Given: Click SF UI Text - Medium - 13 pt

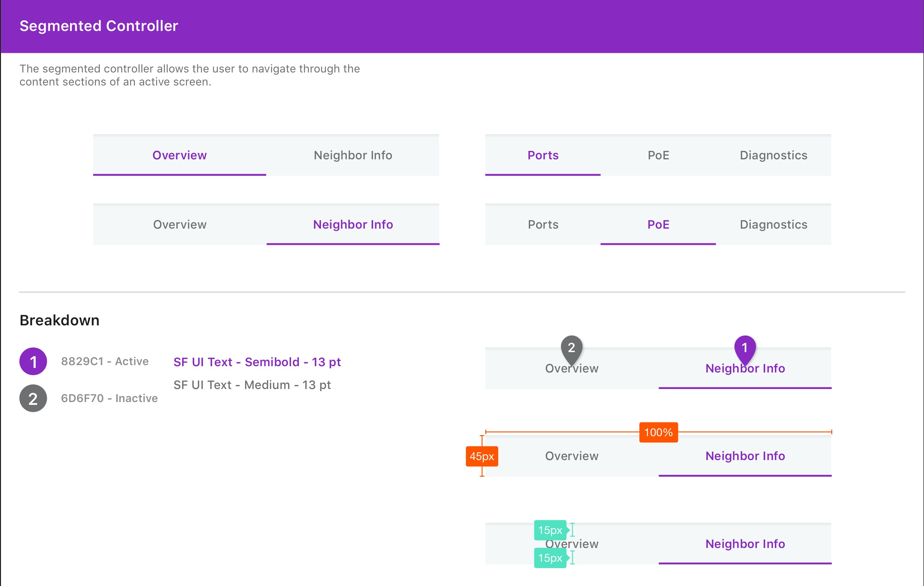Looking at the screenshot, I should pos(252,385).
